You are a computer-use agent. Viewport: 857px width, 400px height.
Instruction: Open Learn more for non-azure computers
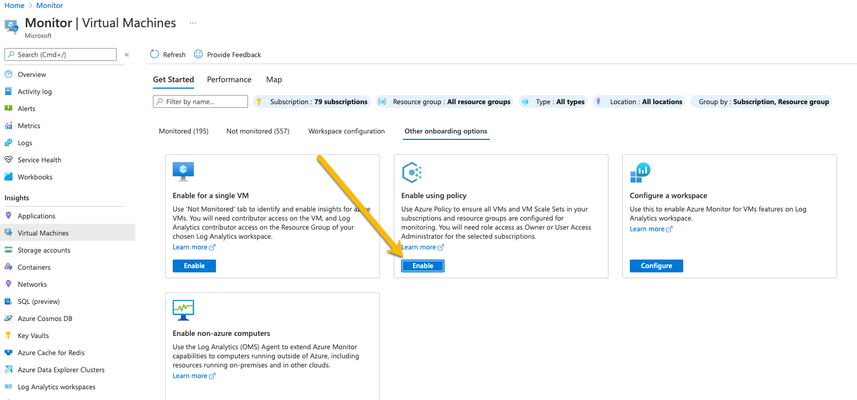pos(194,375)
